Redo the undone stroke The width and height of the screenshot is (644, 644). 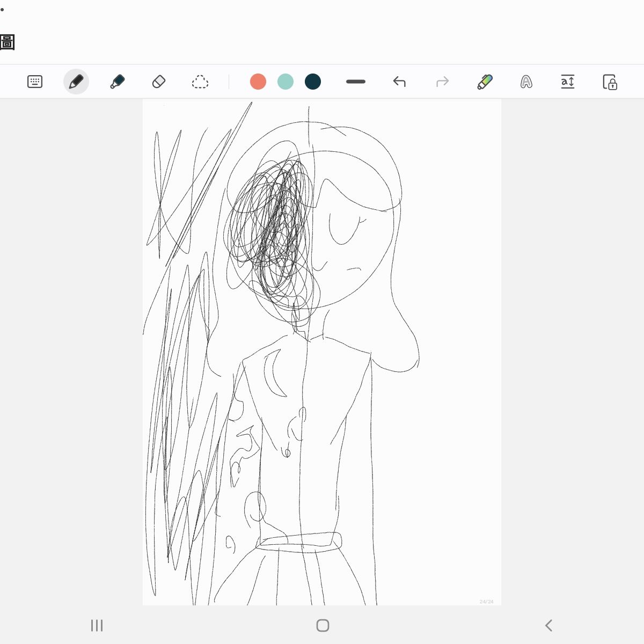pos(442,82)
